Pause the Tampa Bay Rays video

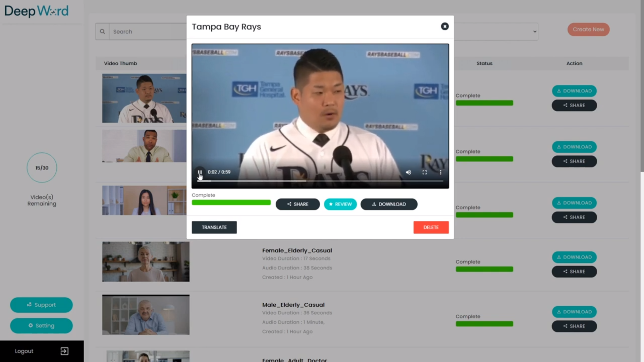coord(200,172)
